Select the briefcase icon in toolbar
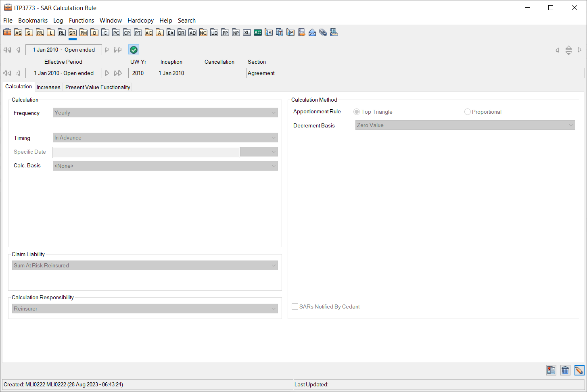 coord(7,32)
